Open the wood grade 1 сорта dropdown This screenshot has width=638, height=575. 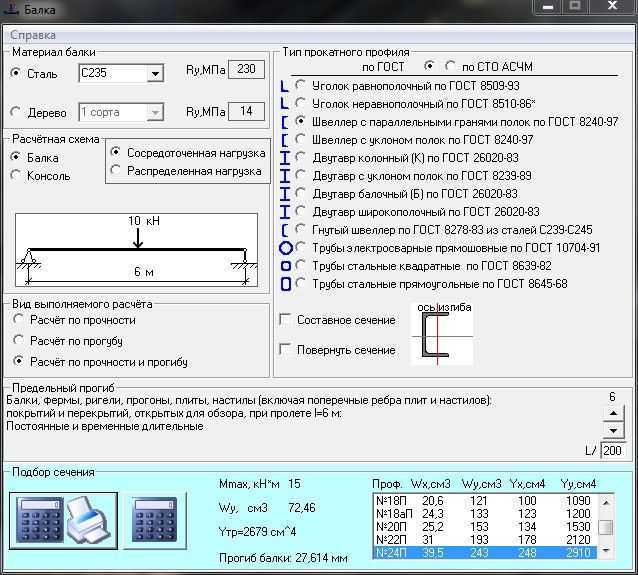155,112
